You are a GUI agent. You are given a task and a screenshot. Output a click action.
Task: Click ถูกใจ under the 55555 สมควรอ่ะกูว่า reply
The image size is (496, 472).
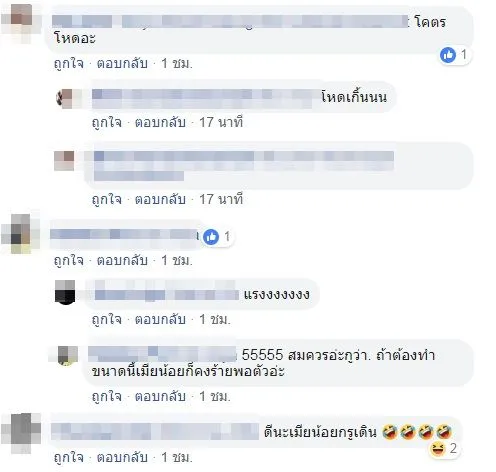point(107,396)
